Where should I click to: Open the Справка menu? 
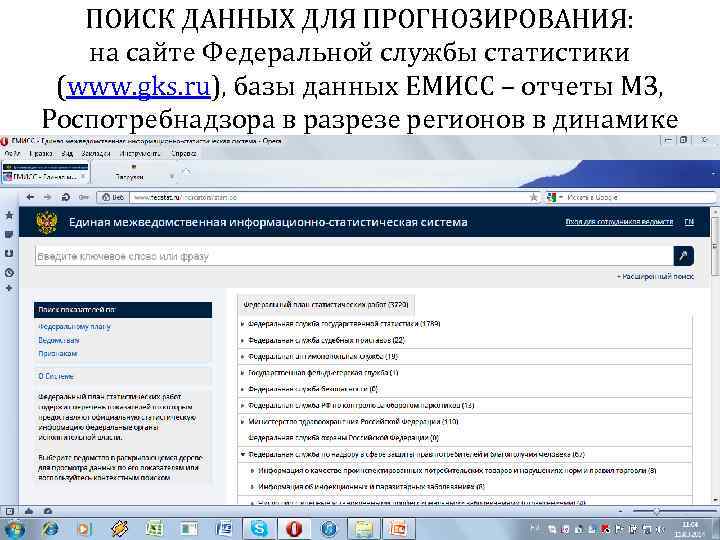click(184, 153)
